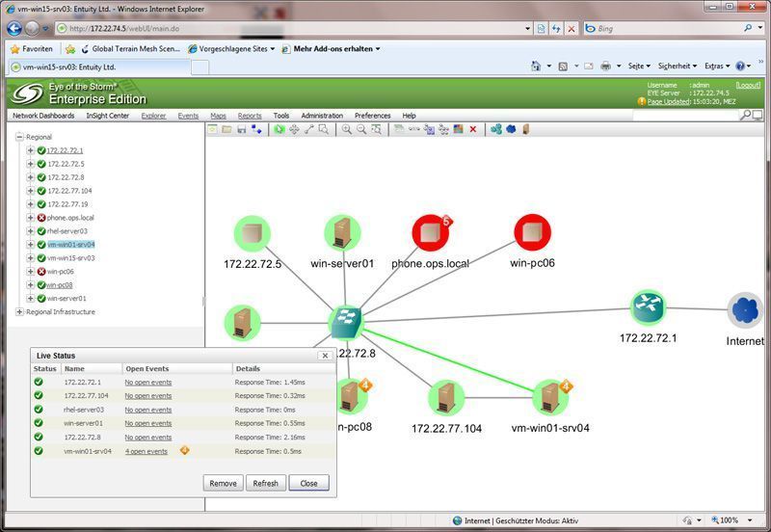This screenshot has width=771, height=532.
Task: Click the teal device cluster icon in toolbar
Action: coord(496,129)
